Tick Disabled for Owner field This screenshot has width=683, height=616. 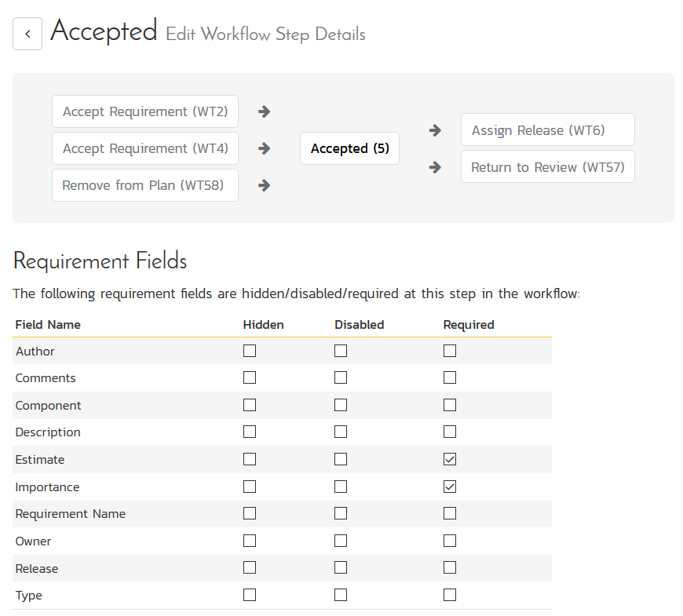pos(341,541)
